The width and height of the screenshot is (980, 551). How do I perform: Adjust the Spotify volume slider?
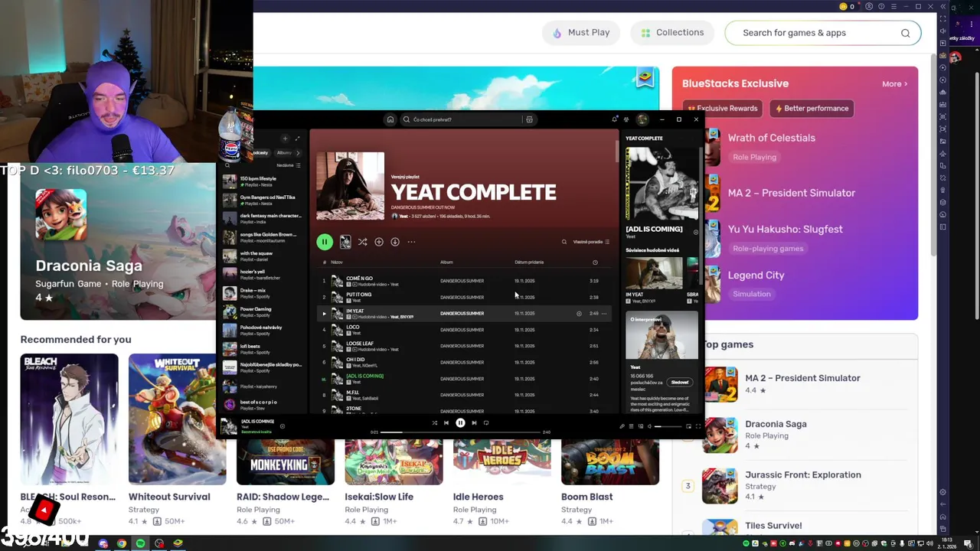668,426
